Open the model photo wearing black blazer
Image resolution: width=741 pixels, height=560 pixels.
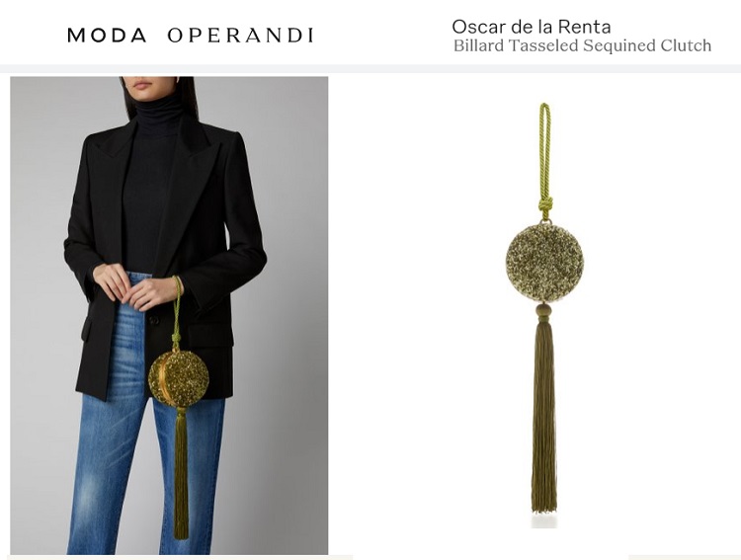point(169,315)
